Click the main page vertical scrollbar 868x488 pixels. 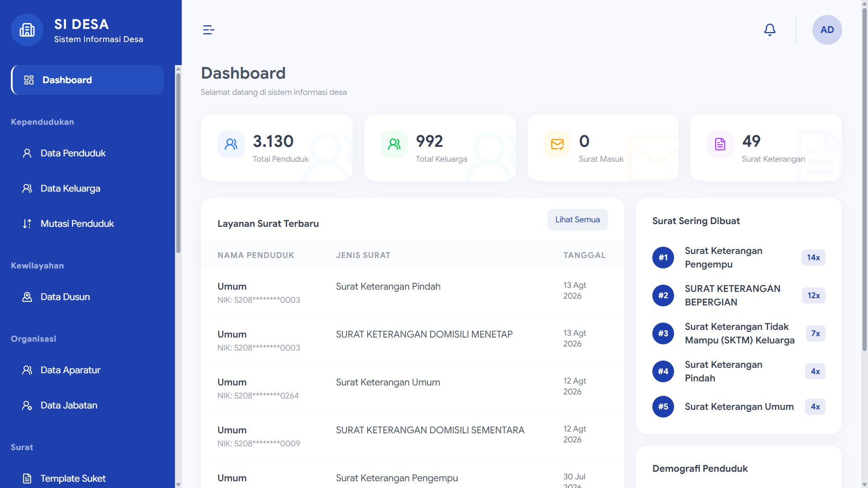[x=864, y=178]
